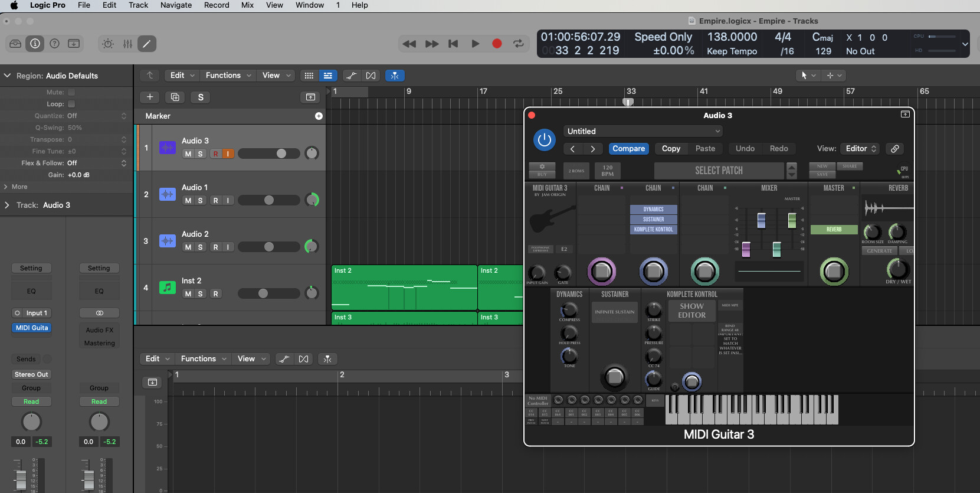The image size is (980, 493).
Task: Toggle the Editors pencil icon
Action: (x=147, y=44)
